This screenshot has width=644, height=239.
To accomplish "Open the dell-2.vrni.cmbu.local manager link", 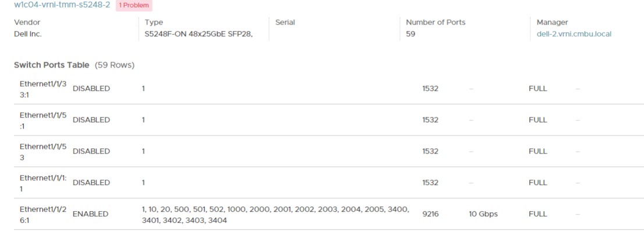I will [x=574, y=34].
